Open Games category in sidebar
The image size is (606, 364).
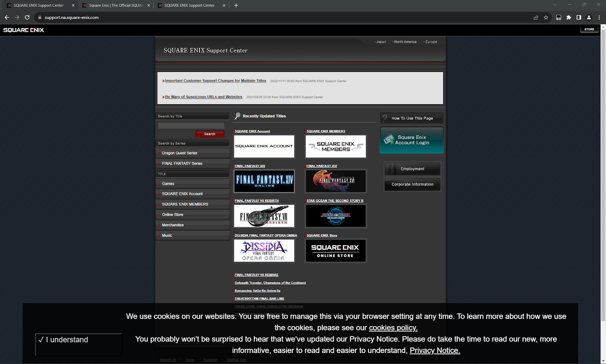[192, 184]
